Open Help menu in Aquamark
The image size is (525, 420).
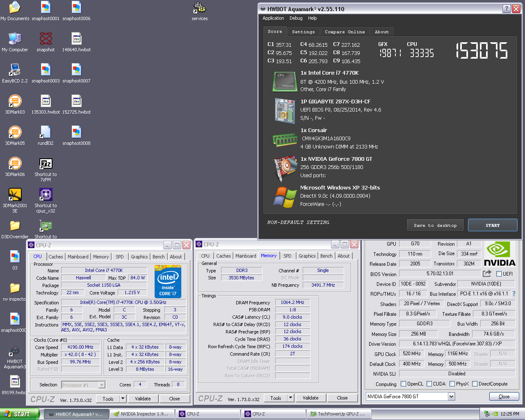point(312,18)
